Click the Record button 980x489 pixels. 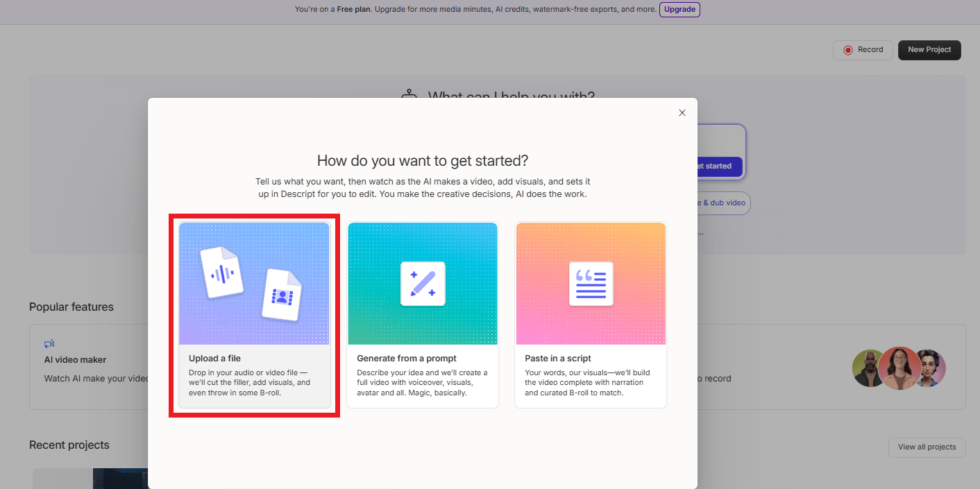pyautogui.click(x=863, y=49)
